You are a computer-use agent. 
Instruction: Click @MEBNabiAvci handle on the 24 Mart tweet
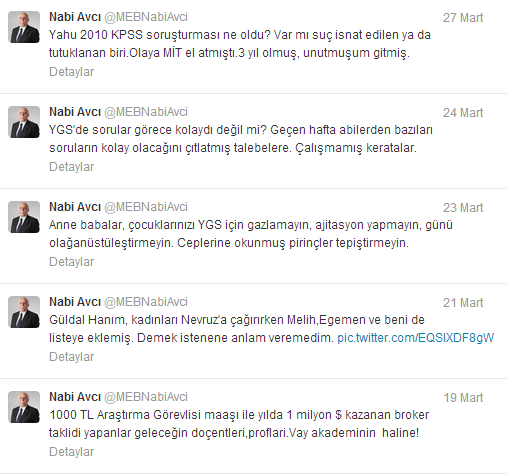[146, 112]
